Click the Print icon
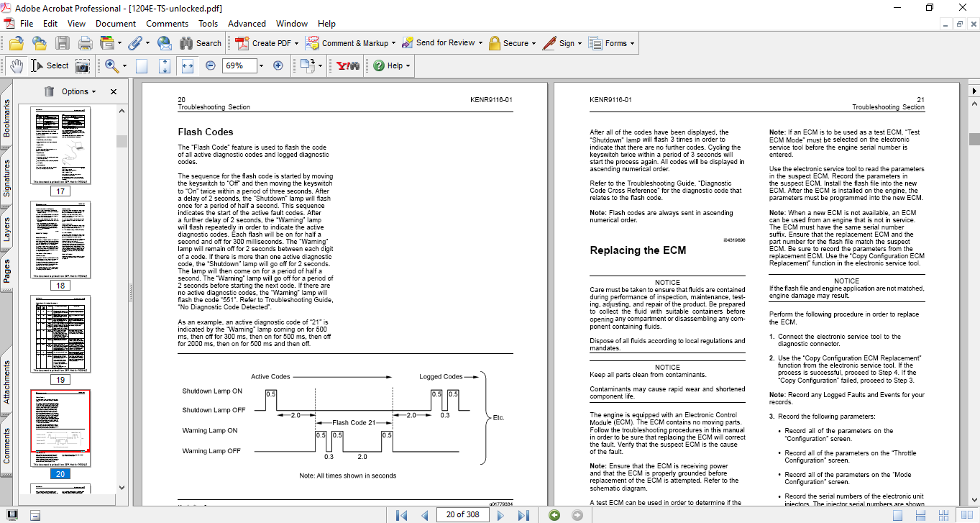 [x=85, y=43]
